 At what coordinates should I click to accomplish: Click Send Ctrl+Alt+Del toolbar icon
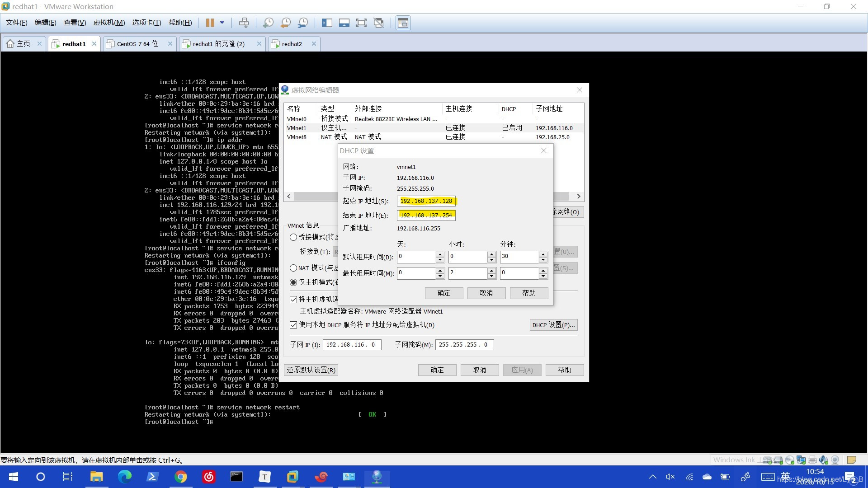pyautogui.click(x=244, y=23)
